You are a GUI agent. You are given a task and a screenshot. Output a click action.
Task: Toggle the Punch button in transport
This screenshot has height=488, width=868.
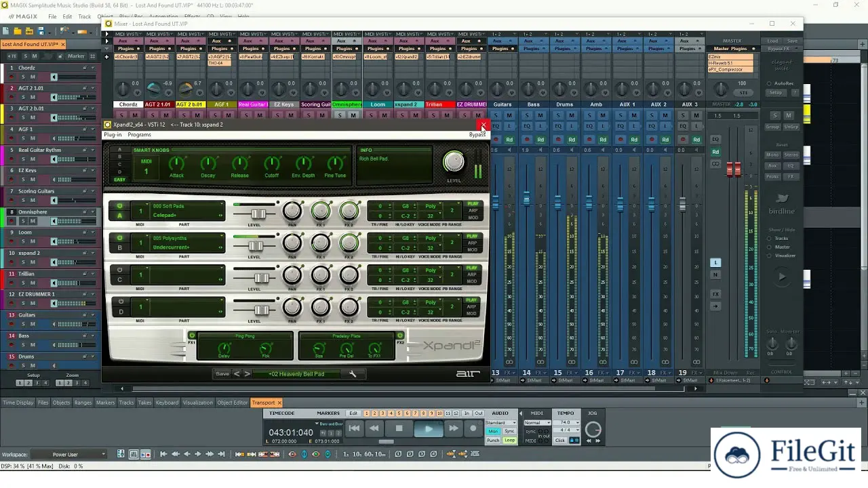tap(493, 441)
